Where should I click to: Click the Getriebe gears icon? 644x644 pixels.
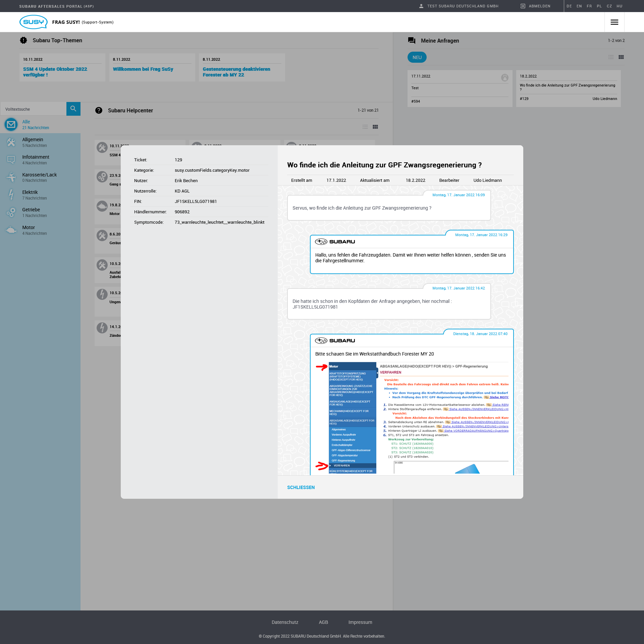11,212
